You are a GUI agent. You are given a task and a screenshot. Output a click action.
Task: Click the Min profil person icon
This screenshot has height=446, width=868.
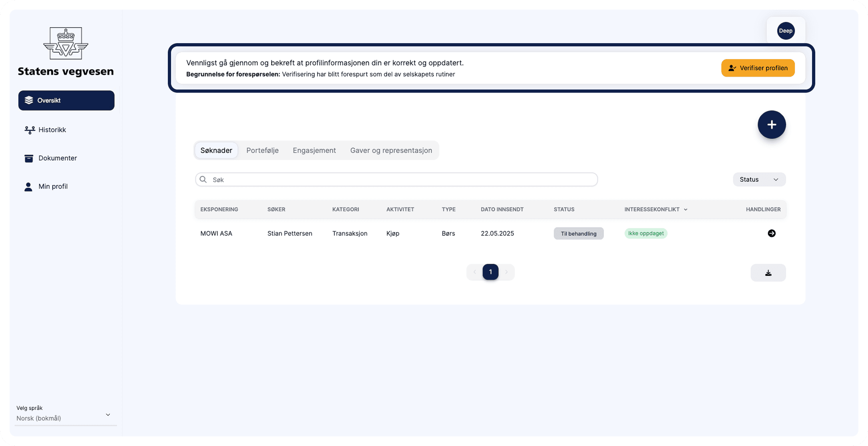click(x=28, y=187)
